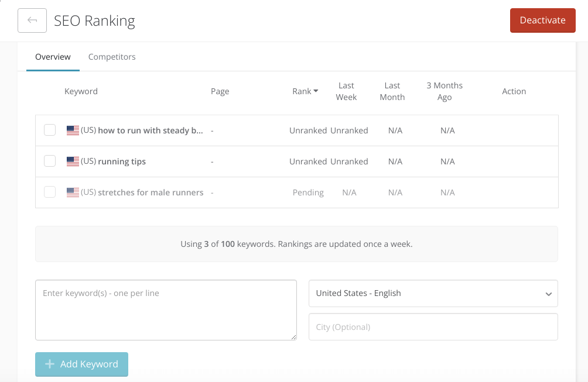Open the how to run with steady keyword
This screenshot has width=588, height=382.
(x=151, y=130)
